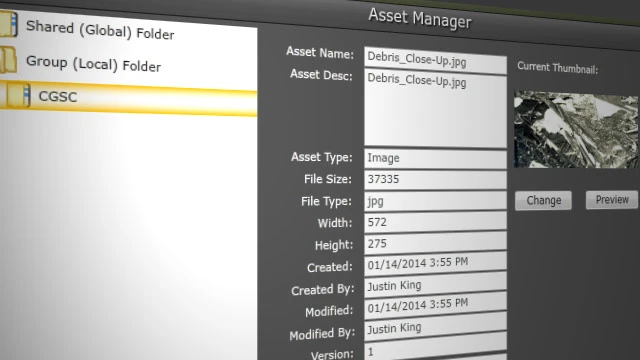Screen dimensions: 640x360
Task: Open the Group (Local) Folder
Action: pyautogui.click(x=93, y=64)
